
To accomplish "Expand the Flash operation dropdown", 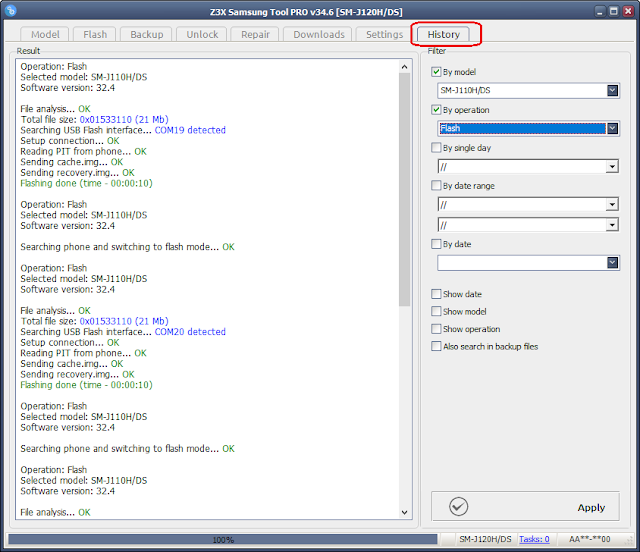I will 612,129.
